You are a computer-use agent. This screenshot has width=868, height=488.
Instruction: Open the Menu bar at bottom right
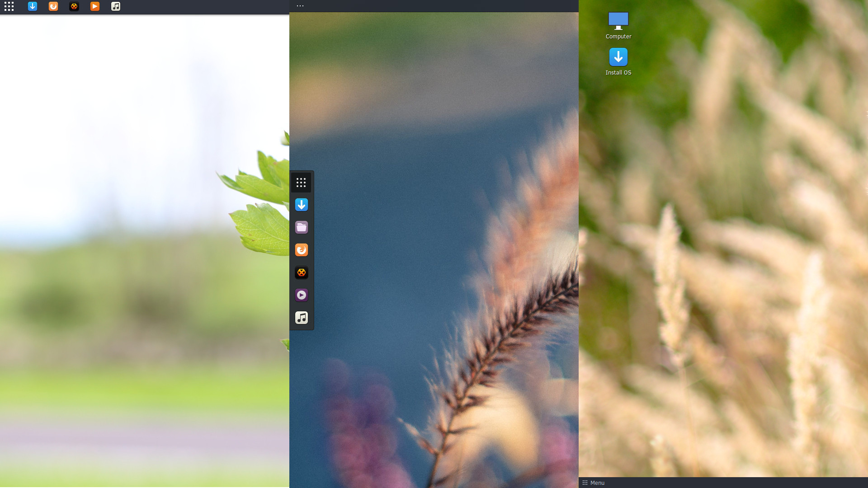pyautogui.click(x=593, y=483)
